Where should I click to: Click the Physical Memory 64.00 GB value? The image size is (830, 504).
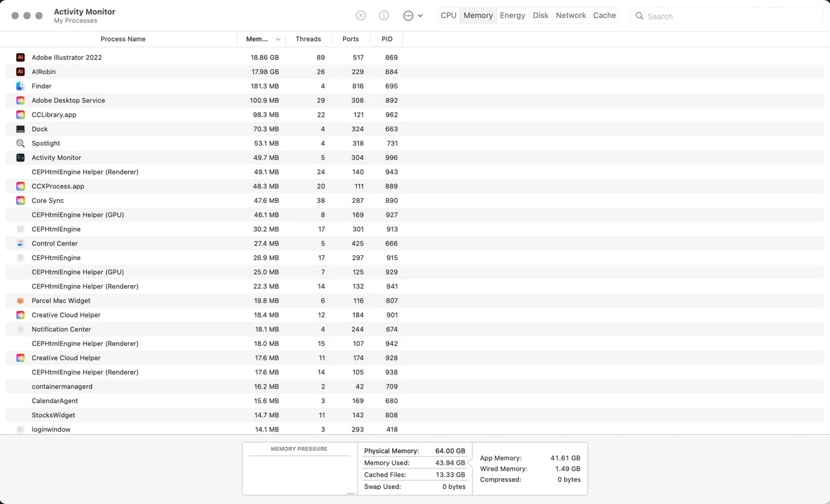[x=450, y=451]
